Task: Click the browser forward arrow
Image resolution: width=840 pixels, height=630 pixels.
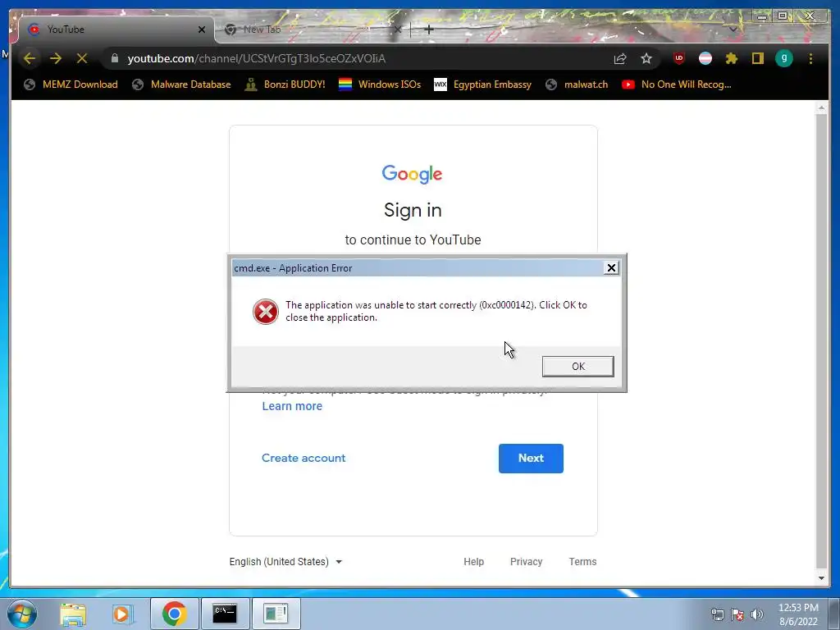Action: (x=55, y=58)
